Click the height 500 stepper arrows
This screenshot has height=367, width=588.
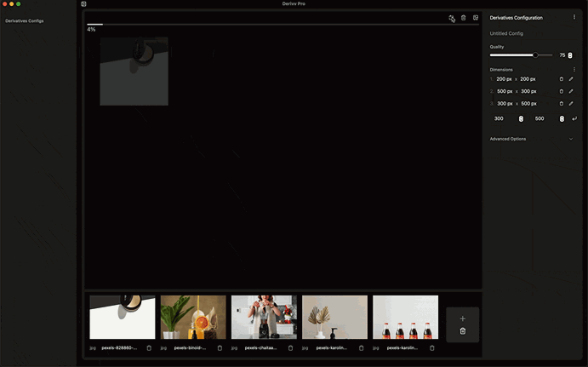point(562,118)
